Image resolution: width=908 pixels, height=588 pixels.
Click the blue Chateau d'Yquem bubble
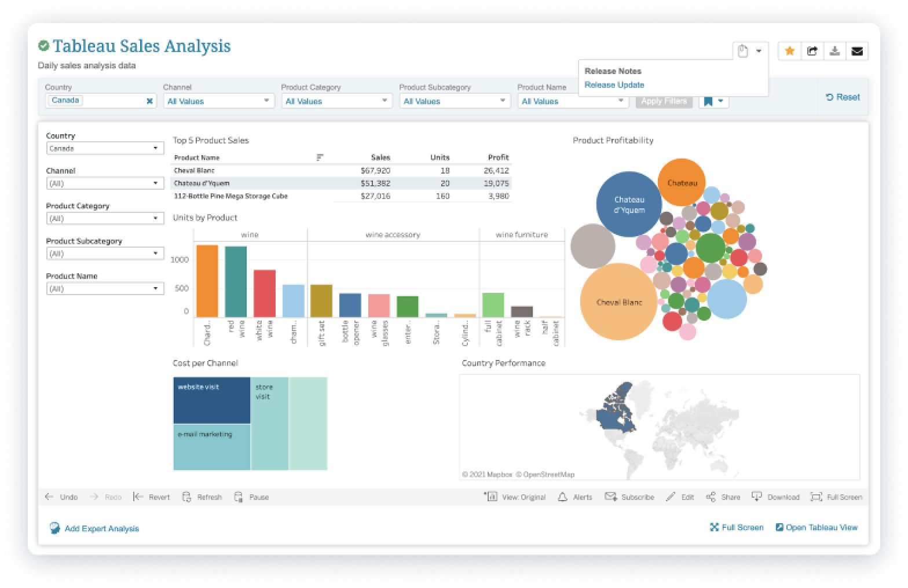(629, 204)
